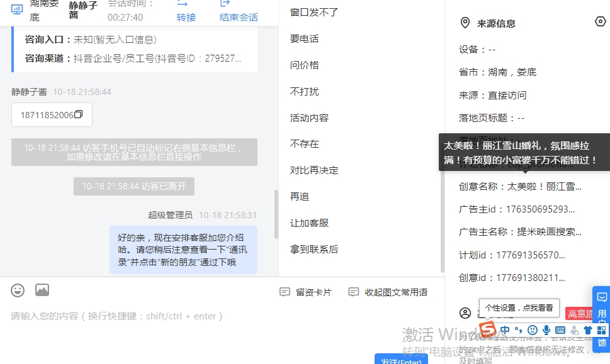Click the 来源：直接访问 row
The image size is (610, 364).
[x=492, y=95]
